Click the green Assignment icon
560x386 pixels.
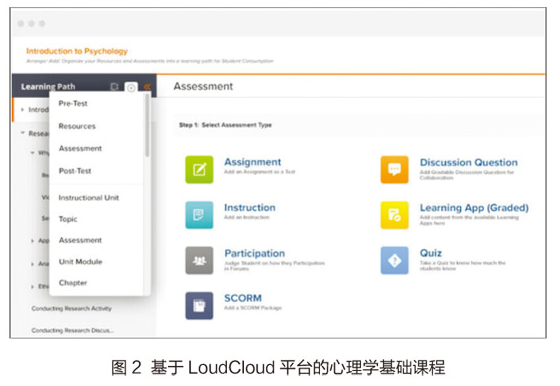(199, 169)
